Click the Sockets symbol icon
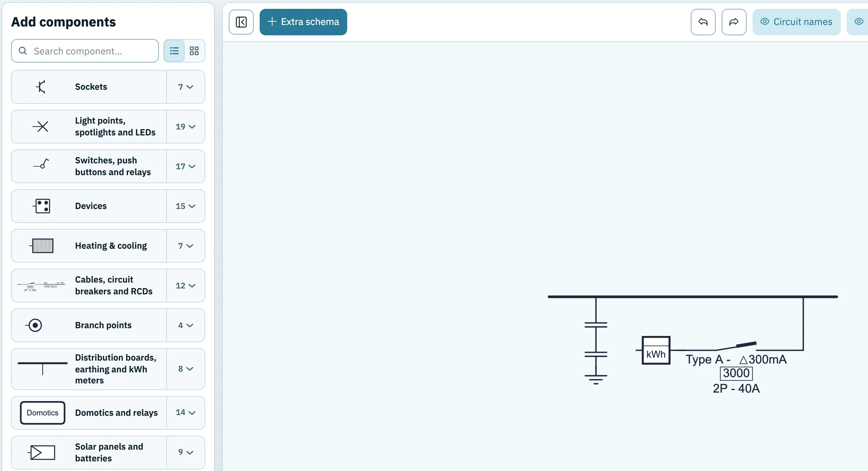The width and height of the screenshot is (868, 471). click(41, 87)
